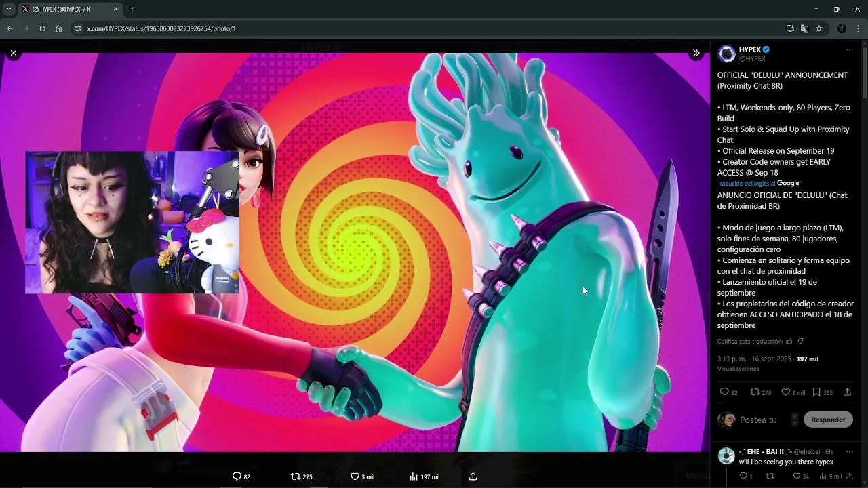868x488 pixels.
Task: Click the 197 mil Visualizaciones count
Action: point(768,363)
